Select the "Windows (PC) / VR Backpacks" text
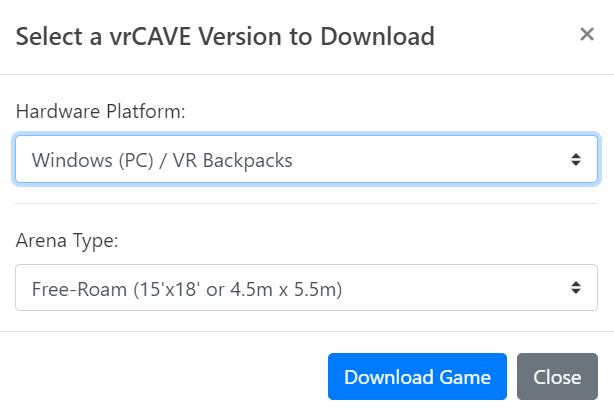Screen dimensions: 614x420 [162, 159]
